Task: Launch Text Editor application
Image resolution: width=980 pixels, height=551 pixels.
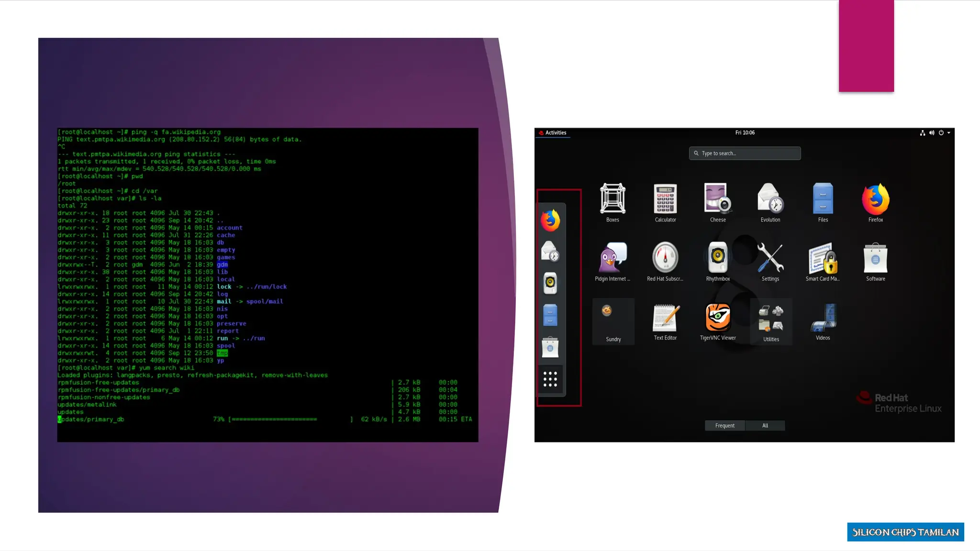Action: [x=665, y=317]
